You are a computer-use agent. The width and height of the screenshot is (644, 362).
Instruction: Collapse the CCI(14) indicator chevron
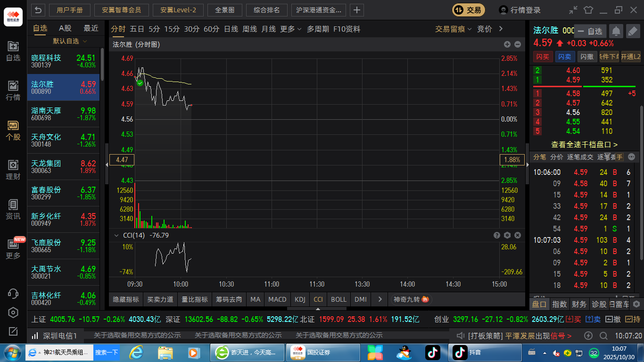116,235
